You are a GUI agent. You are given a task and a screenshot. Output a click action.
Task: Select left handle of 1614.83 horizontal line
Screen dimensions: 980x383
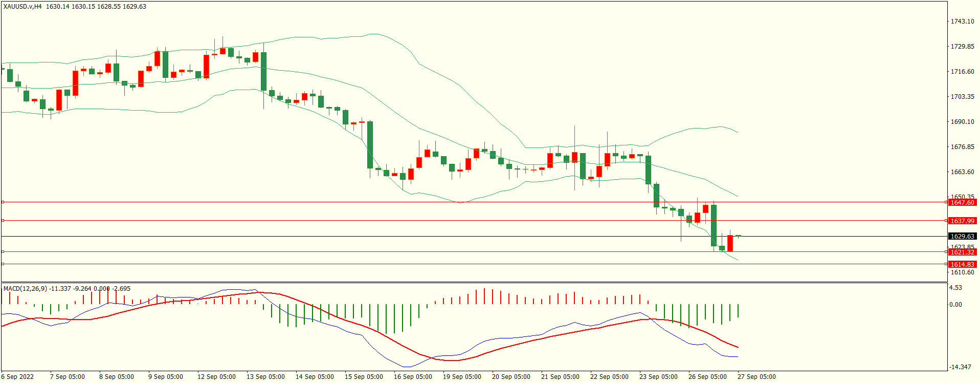coord(3,264)
